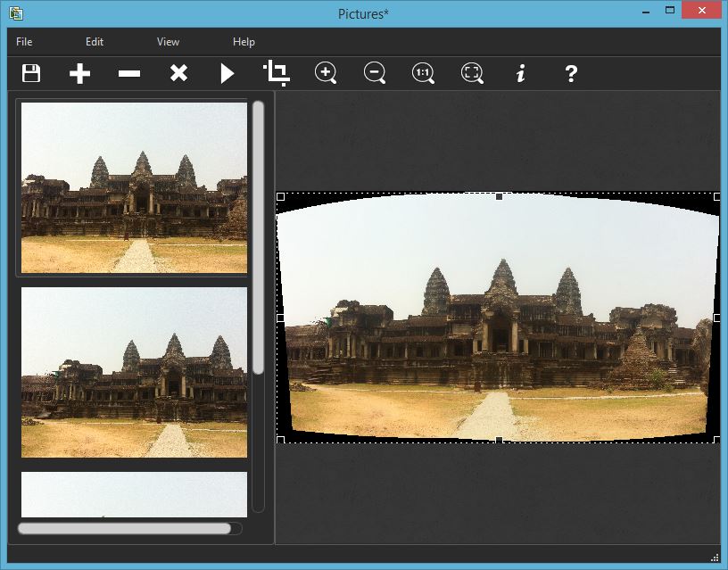Screen dimensions: 728x570
Task: Click the top-center crop handle on the panorama
Action: click(499, 196)
